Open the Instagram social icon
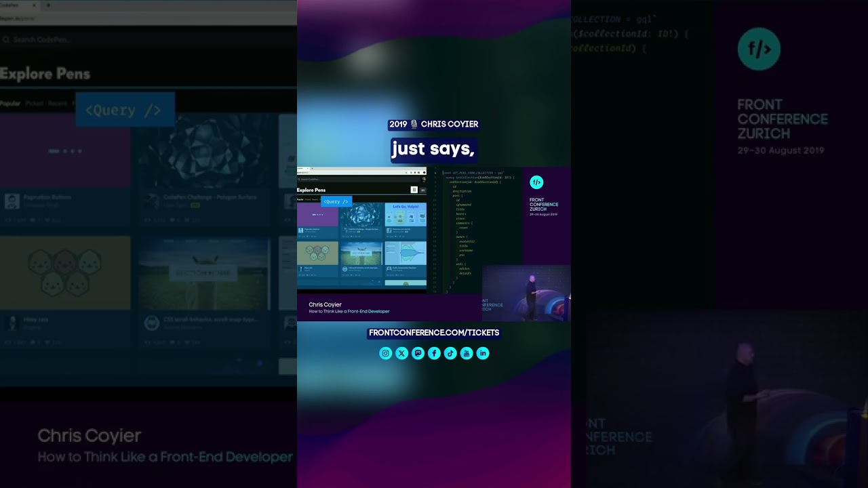 tap(386, 353)
